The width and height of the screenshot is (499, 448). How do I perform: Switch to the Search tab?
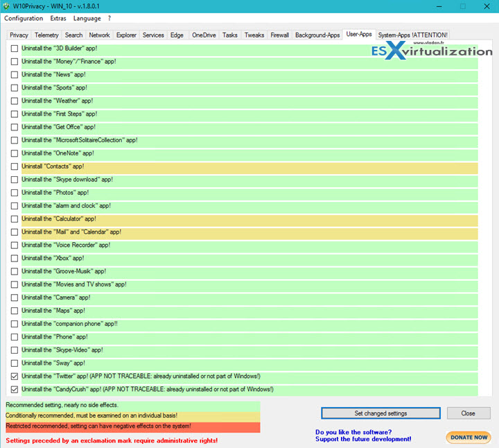pos(74,35)
